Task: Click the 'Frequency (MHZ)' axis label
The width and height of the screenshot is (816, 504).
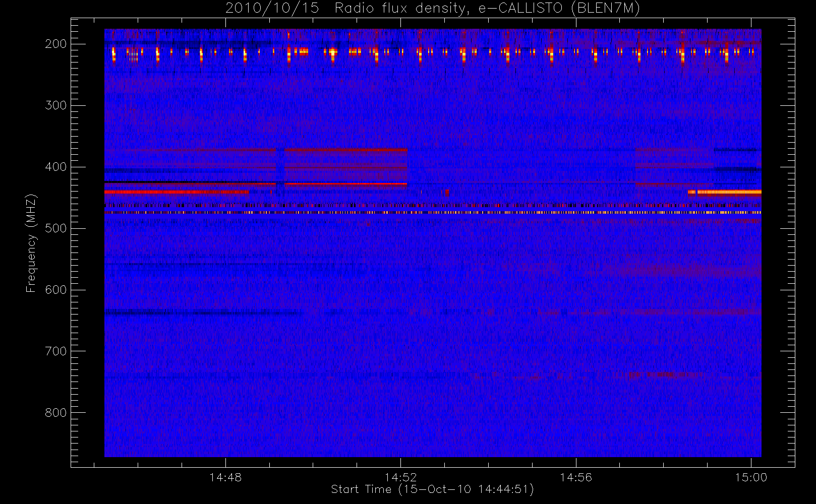Action: (31, 243)
